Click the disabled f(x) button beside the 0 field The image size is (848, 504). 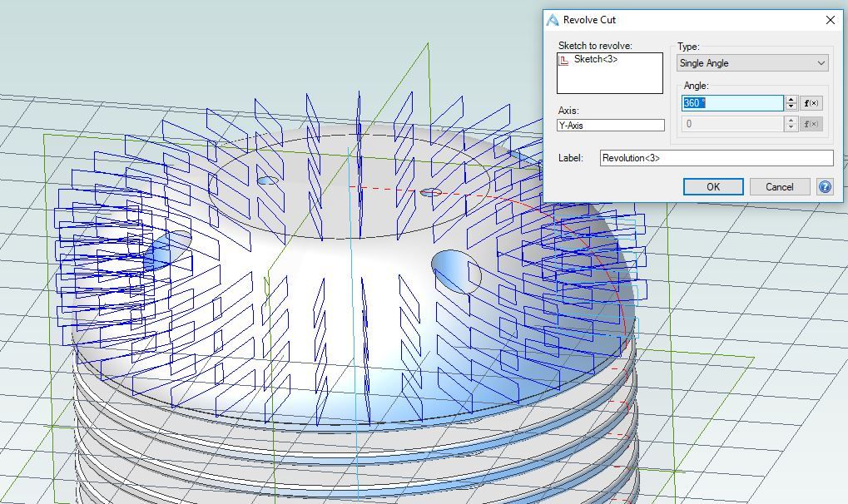click(x=811, y=124)
